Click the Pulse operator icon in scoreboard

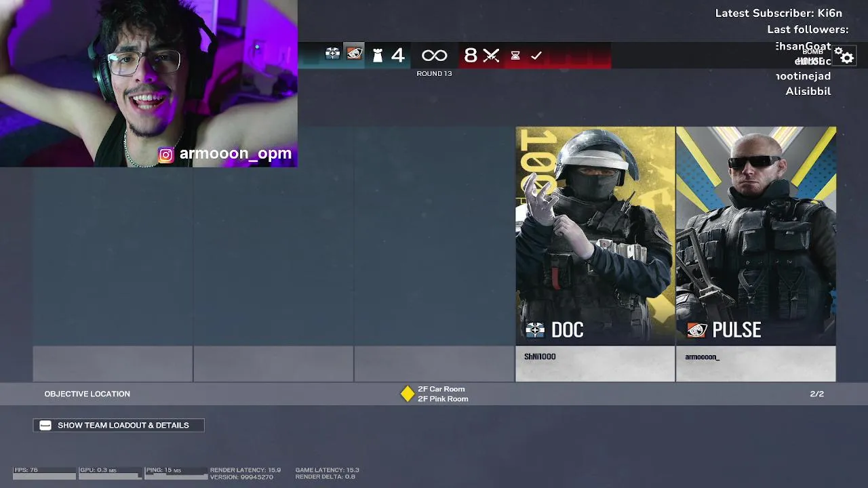(354, 54)
